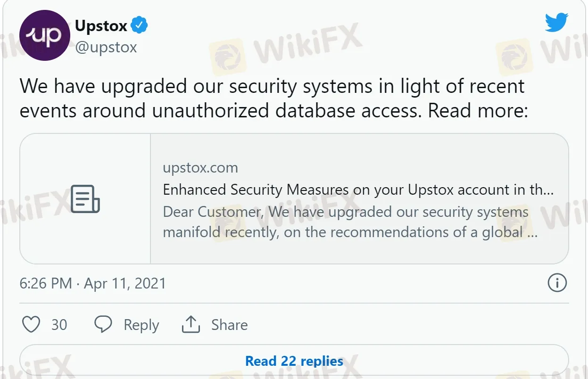Click the @upstox handle
The width and height of the screenshot is (588, 379).
coord(106,47)
